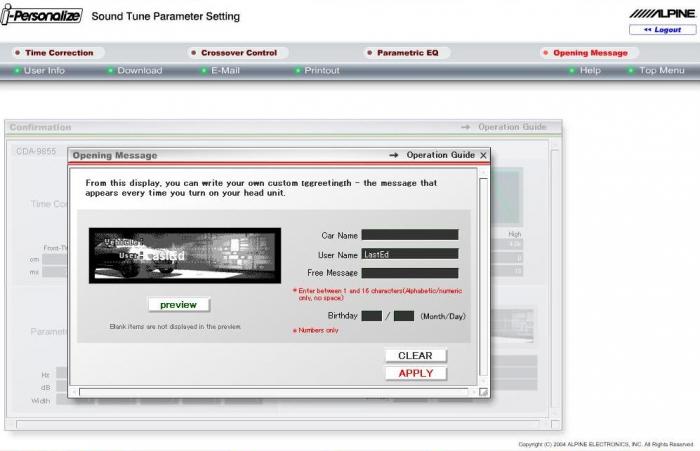Select the Opening Message tab

pos(590,53)
